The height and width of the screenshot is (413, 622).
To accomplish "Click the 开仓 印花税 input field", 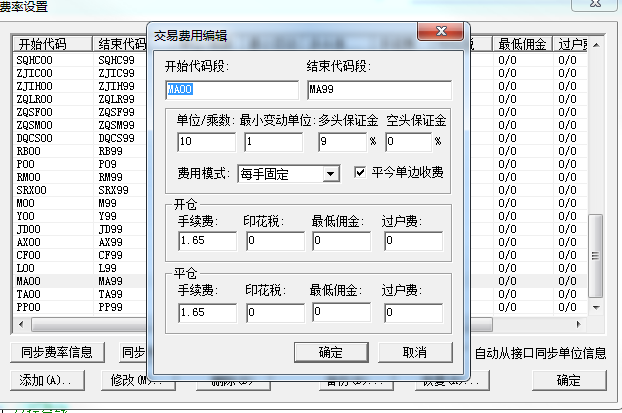I will 274,241.
